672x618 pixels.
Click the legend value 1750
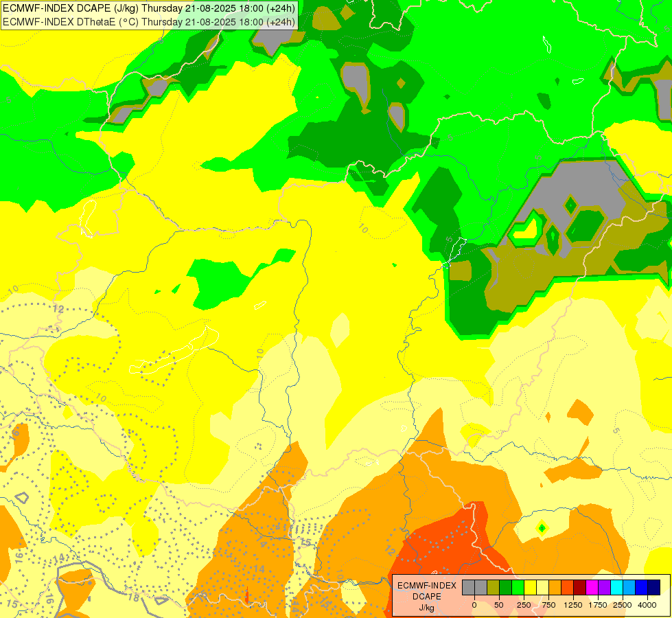(x=598, y=605)
